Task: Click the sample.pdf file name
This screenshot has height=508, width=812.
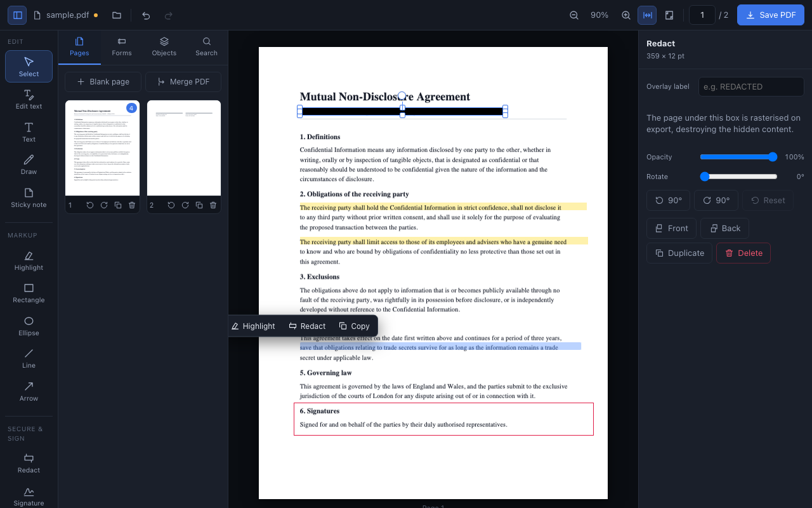Action: (x=68, y=15)
